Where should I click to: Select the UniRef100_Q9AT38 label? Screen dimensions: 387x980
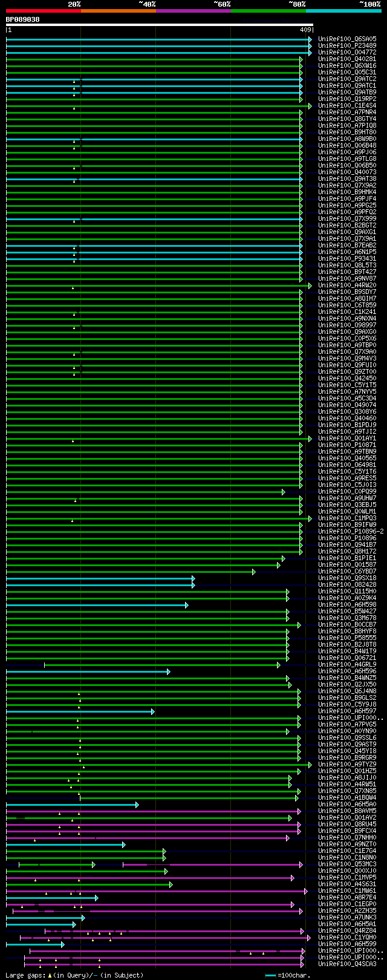point(347,179)
